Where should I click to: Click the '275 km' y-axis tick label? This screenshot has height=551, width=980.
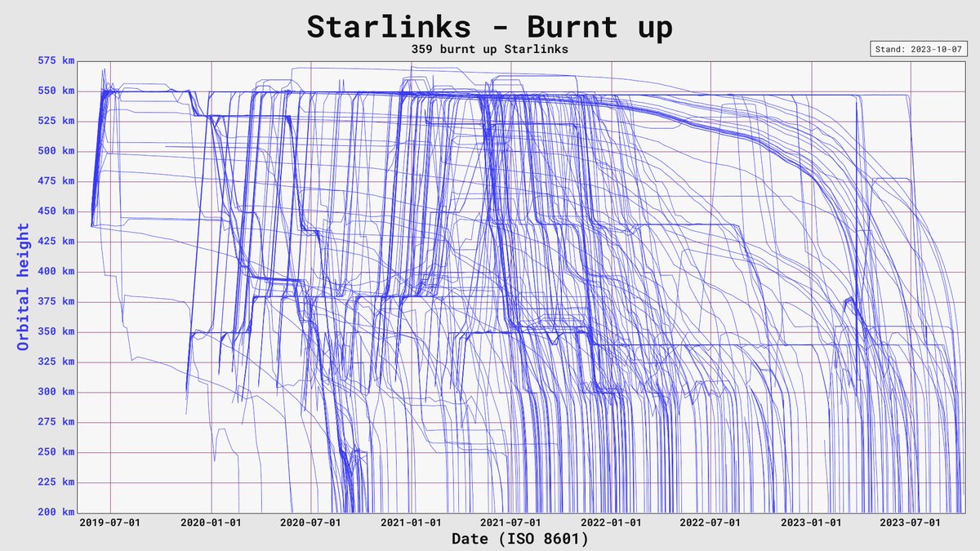pyautogui.click(x=56, y=422)
